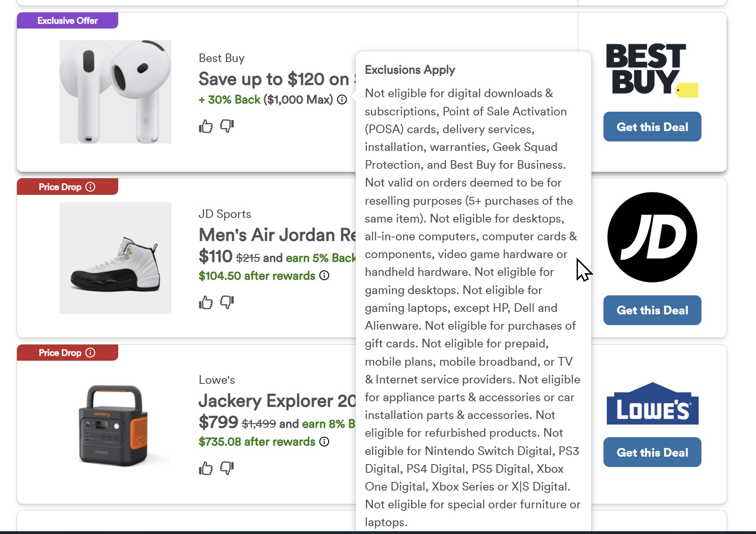Open info icon next to $735.08 after rewards

(x=324, y=442)
